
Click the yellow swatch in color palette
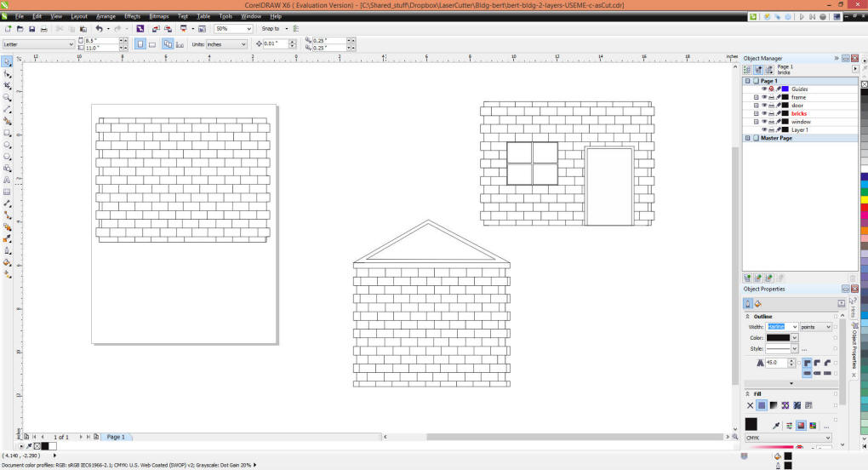(x=863, y=200)
